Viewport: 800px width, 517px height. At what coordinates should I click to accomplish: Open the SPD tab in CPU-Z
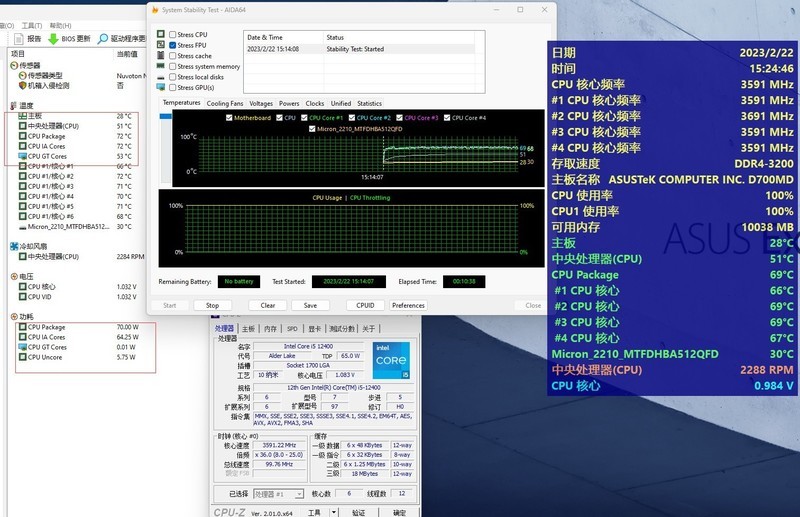coord(292,329)
